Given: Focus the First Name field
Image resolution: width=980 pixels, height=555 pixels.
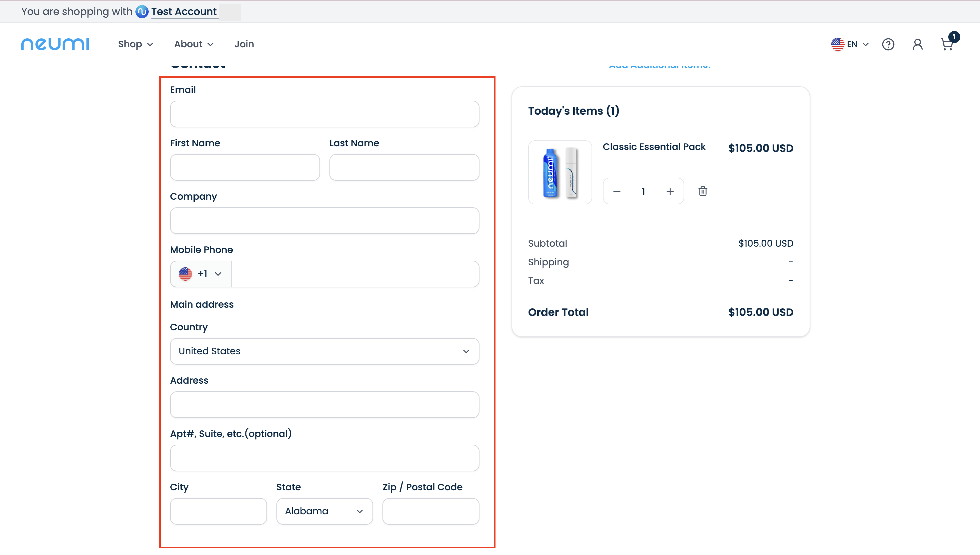Looking at the screenshot, I should (x=245, y=167).
